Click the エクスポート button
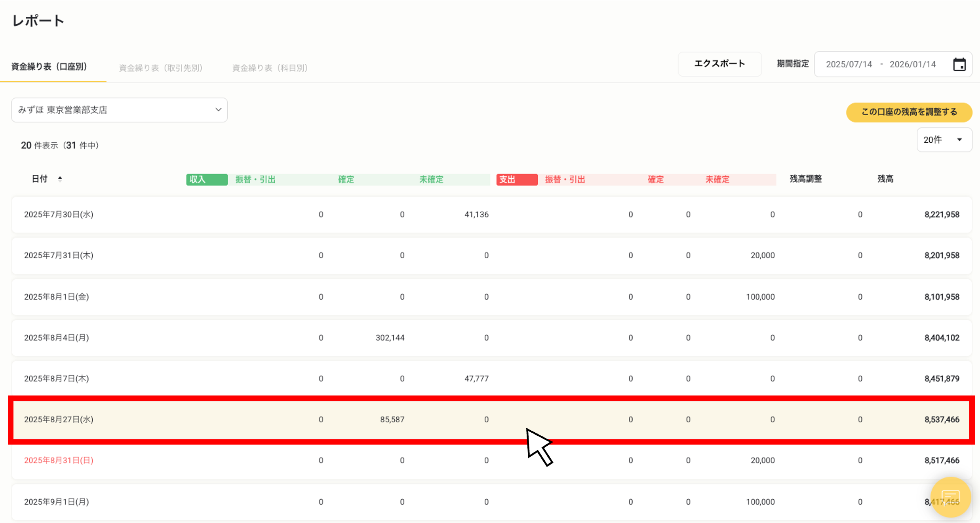The image size is (980, 523). tap(719, 64)
